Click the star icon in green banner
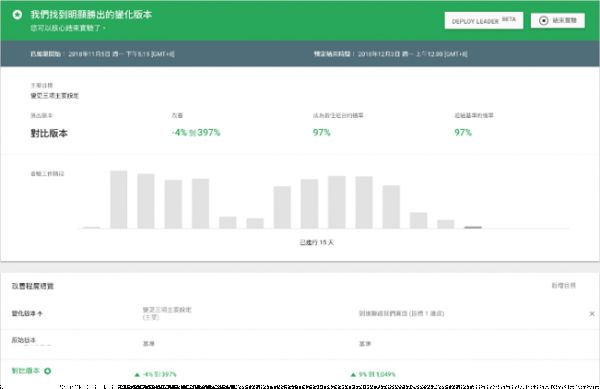Screen dimensions: 600x389 pos(17,15)
